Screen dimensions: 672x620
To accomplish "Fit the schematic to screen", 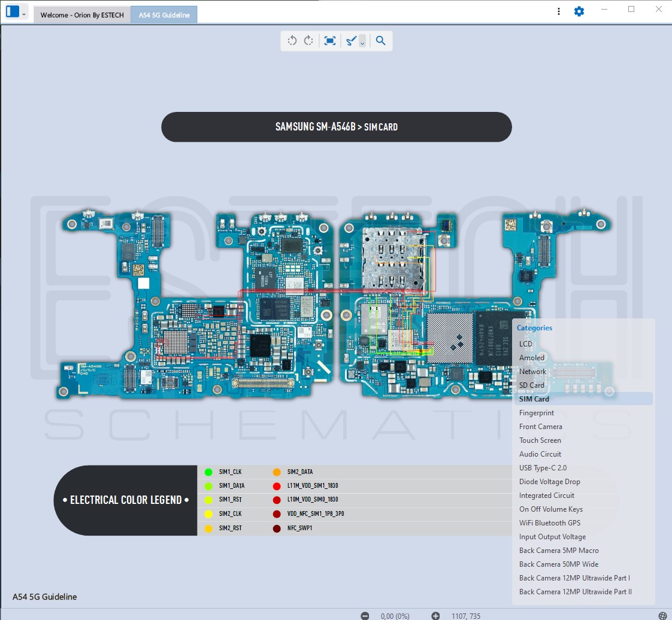I will pos(329,41).
